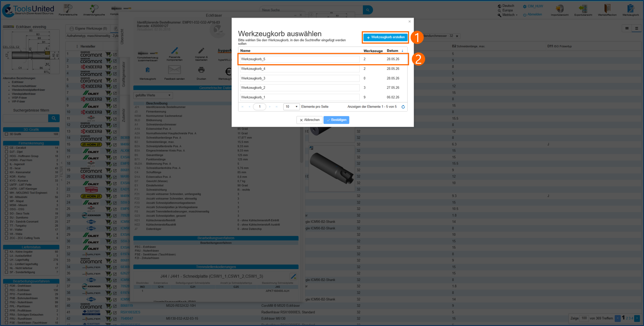Select Werkzeugkorb_3 row
Image resolution: width=644 pixels, height=326 pixels.
point(323,78)
